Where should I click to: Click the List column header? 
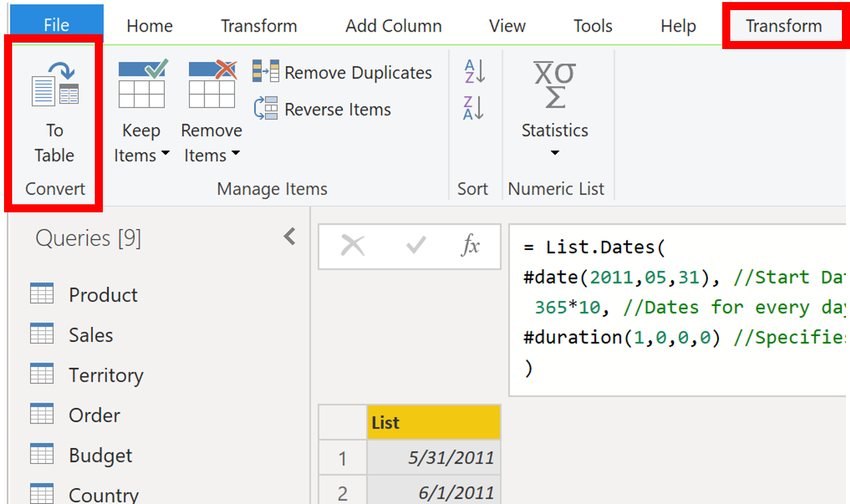pos(433,422)
